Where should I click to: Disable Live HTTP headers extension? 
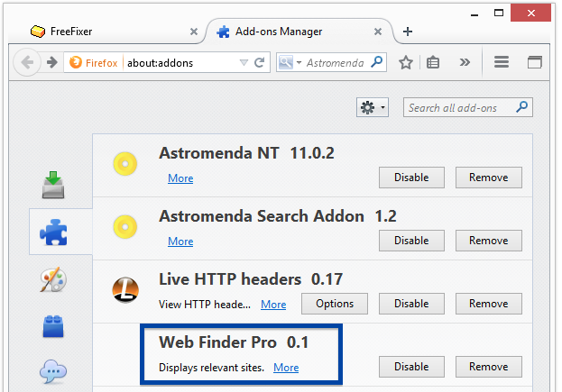click(411, 304)
